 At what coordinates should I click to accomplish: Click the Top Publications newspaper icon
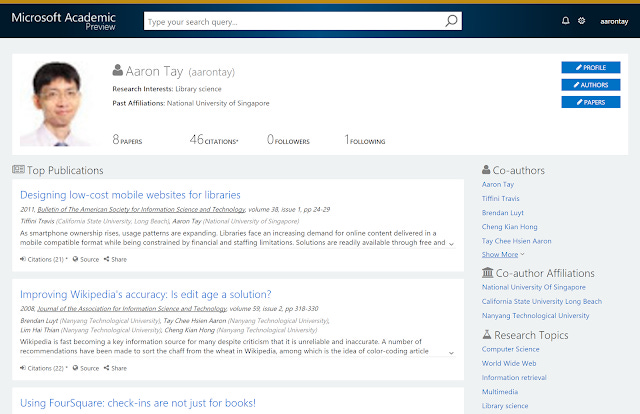(x=18, y=169)
